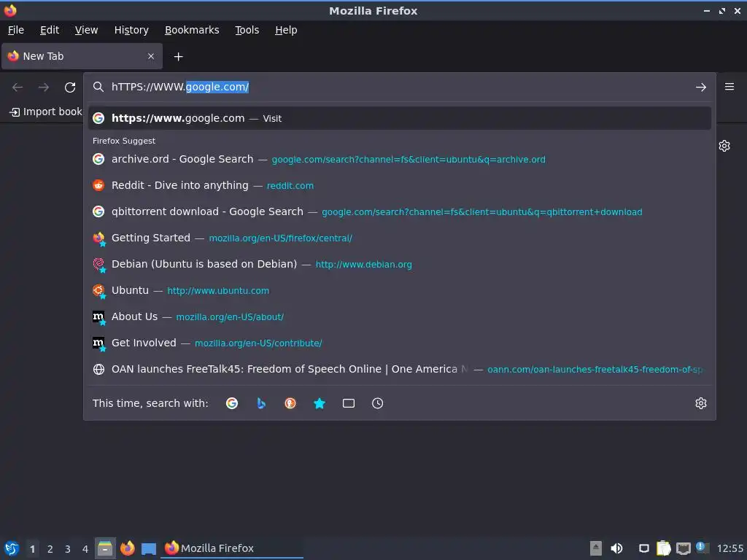Open search settings gear in dropdown
747x560 pixels.
[x=701, y=403]
